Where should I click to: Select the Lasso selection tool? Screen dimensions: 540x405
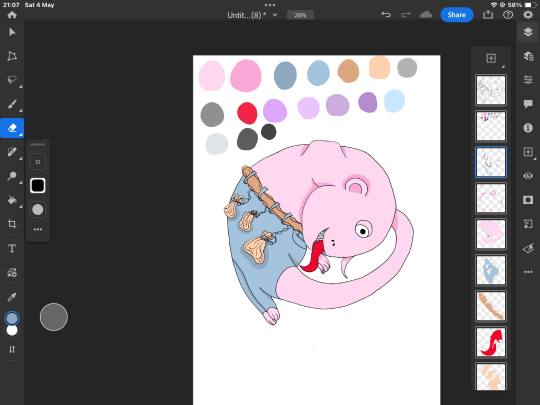click(12, 80)
